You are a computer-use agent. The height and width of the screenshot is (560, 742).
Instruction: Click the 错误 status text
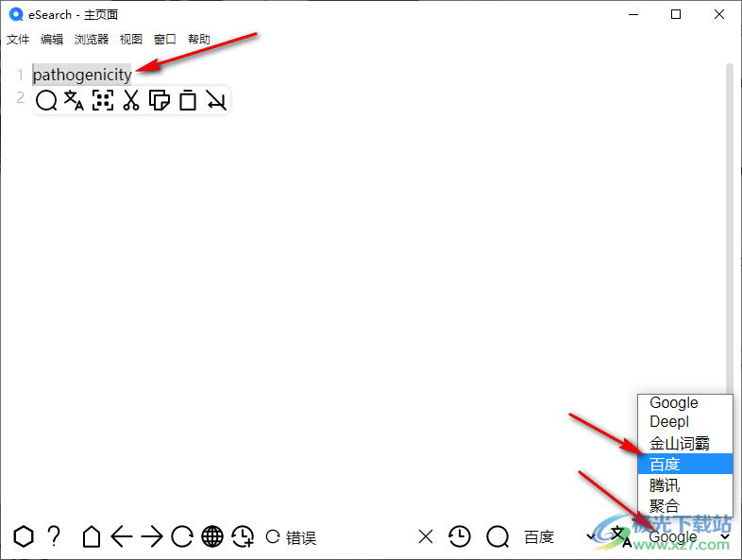click(301, 537)
